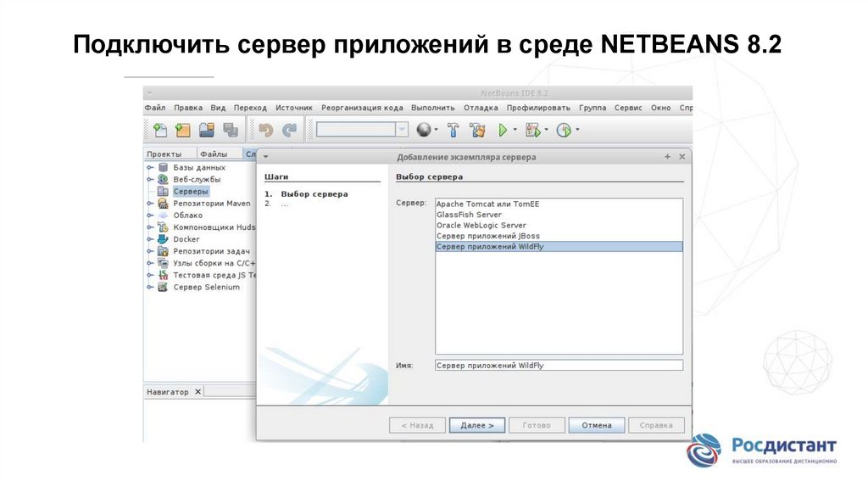
Task: Click the < Назад button
Action: click(x=417, y=426)
